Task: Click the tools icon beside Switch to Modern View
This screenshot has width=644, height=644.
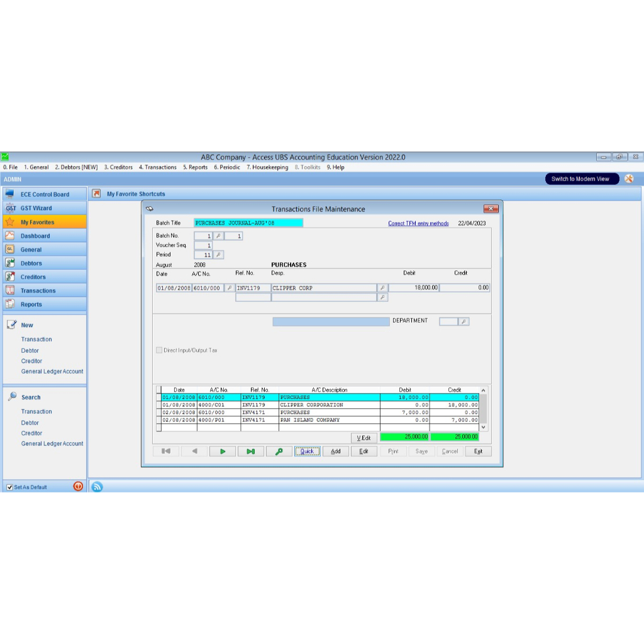Action: point(629,179)
